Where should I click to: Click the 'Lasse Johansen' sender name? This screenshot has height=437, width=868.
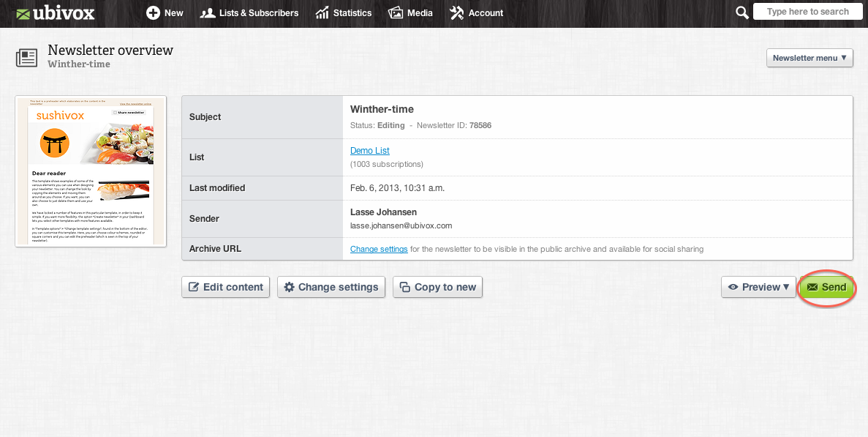384,212
